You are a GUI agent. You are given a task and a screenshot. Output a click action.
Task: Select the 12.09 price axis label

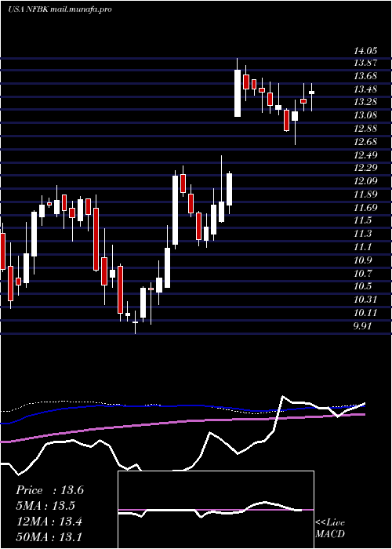click(365, 181)
